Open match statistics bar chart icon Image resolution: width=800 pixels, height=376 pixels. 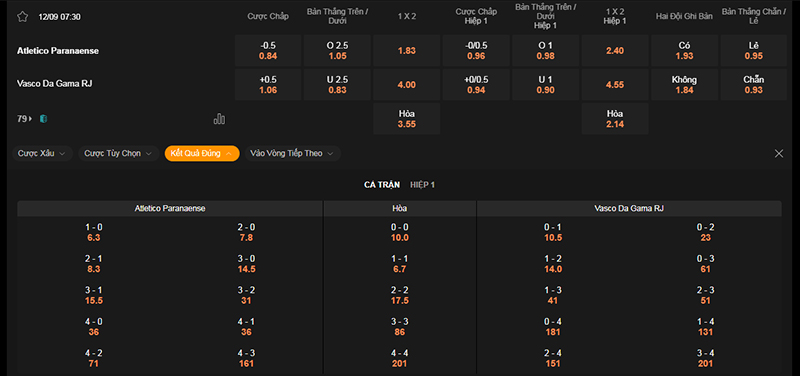point(219,119)
